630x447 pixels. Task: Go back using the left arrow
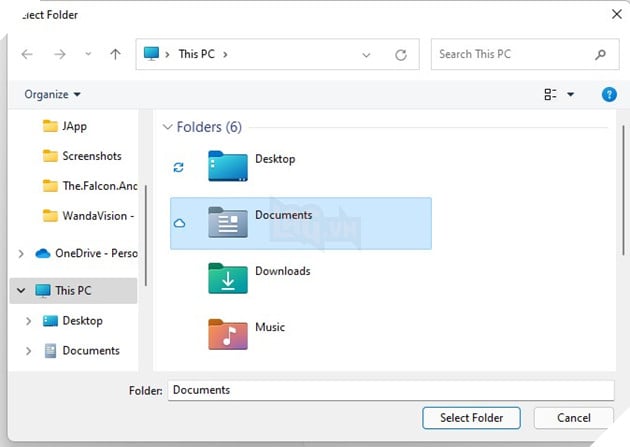[27, 54]
